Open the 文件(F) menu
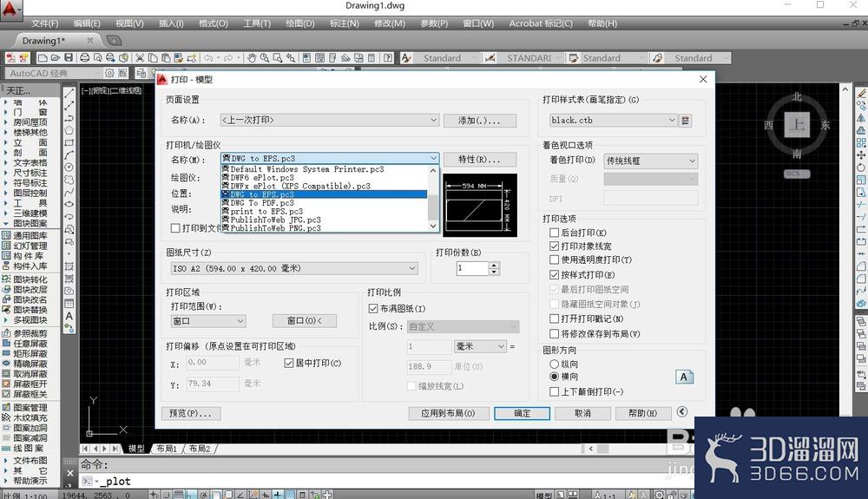The width and height of the screenshot is (868, 499). 44,23
